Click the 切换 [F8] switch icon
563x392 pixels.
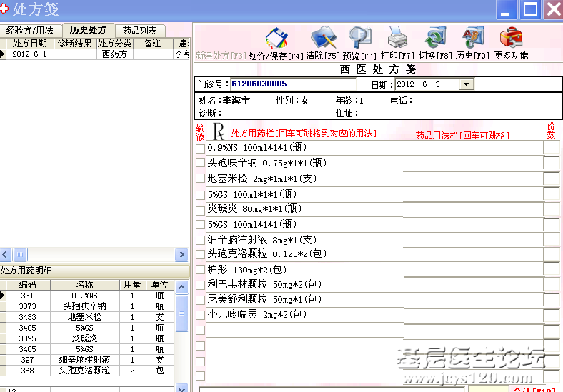[x=435, y=36]
